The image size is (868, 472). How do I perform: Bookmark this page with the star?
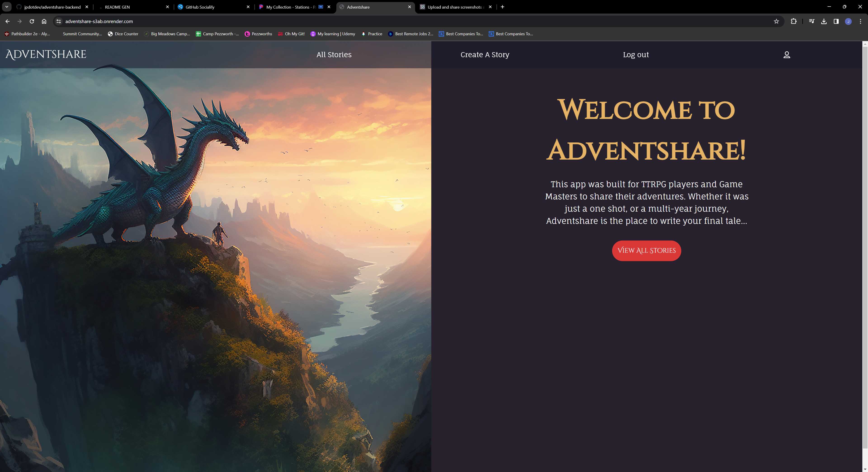[776, 21]
